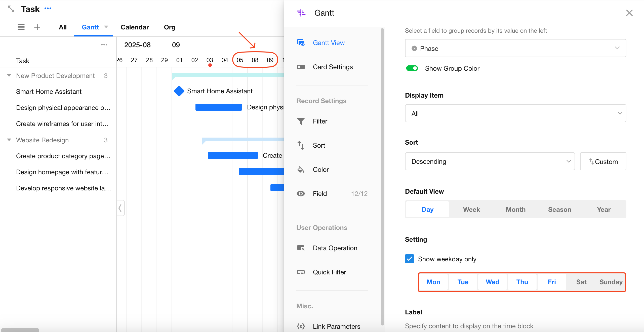Click the Card Settings icon
644x332 pixels.
[301, 67]
